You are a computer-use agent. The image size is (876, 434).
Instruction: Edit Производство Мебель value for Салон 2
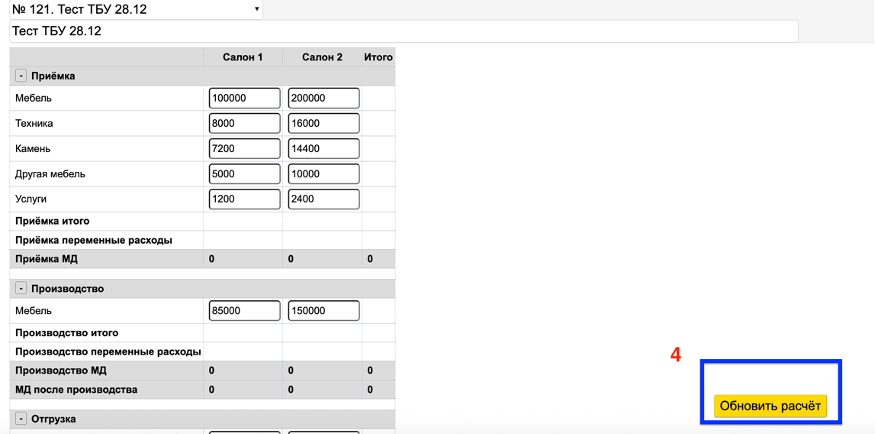[323, 311]
